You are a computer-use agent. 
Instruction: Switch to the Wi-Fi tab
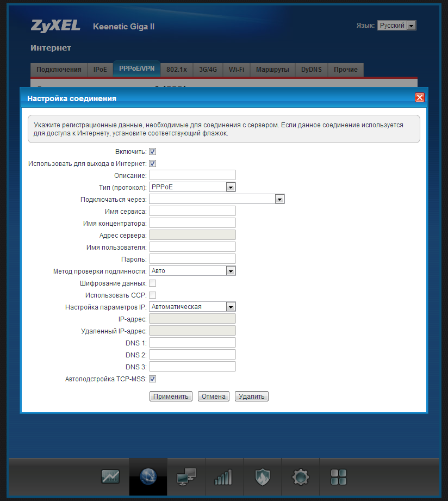click(x=237, y=70)
